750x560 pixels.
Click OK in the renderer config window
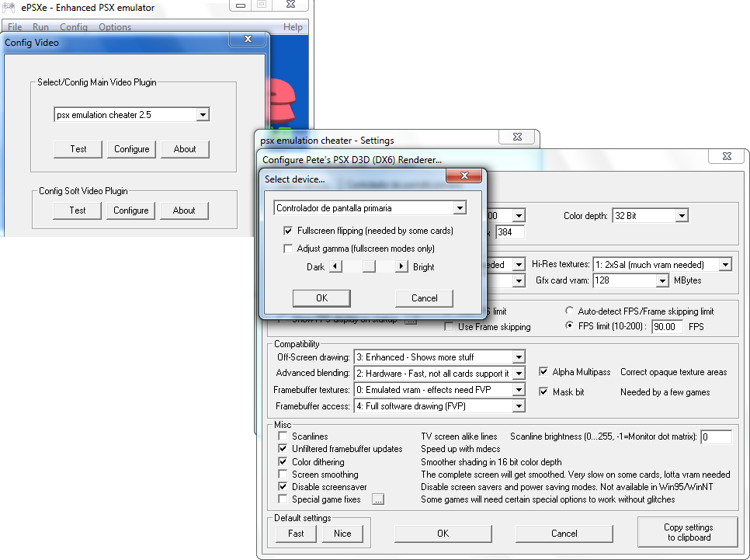[x=443, y=533]
